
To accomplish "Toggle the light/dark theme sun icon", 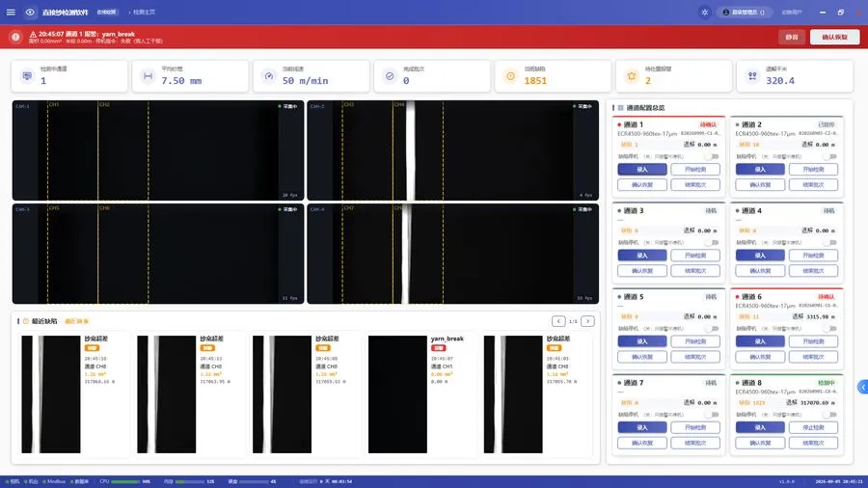I will [704, 13].
